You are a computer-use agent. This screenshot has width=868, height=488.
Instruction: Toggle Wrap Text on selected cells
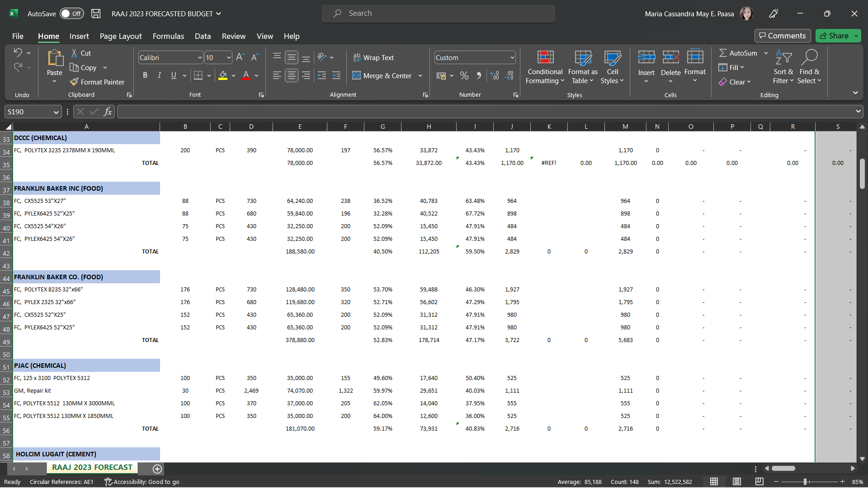(373, 57)
